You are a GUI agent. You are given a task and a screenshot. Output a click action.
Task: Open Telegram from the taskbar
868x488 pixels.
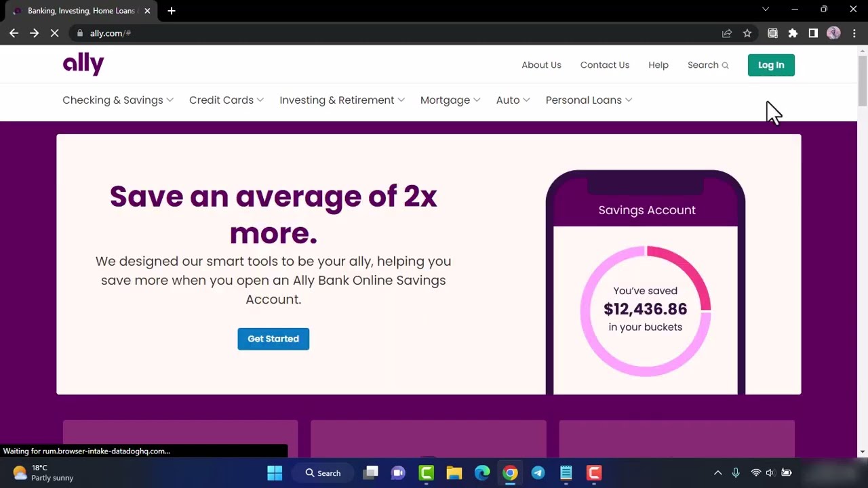coord(538,473)
